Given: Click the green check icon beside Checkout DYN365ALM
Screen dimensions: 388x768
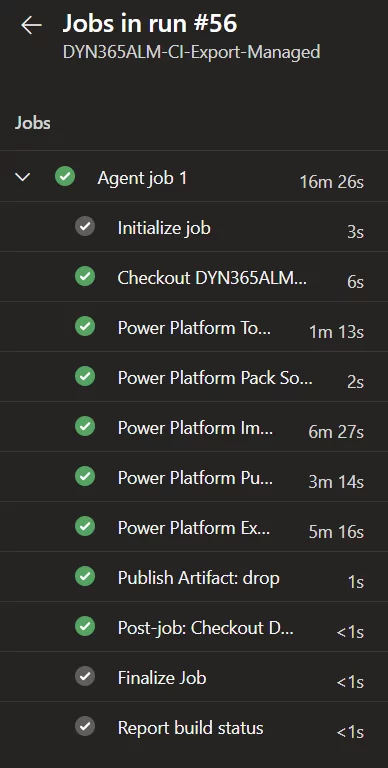Looking at the screenshot, I should [x=85, y=277].
